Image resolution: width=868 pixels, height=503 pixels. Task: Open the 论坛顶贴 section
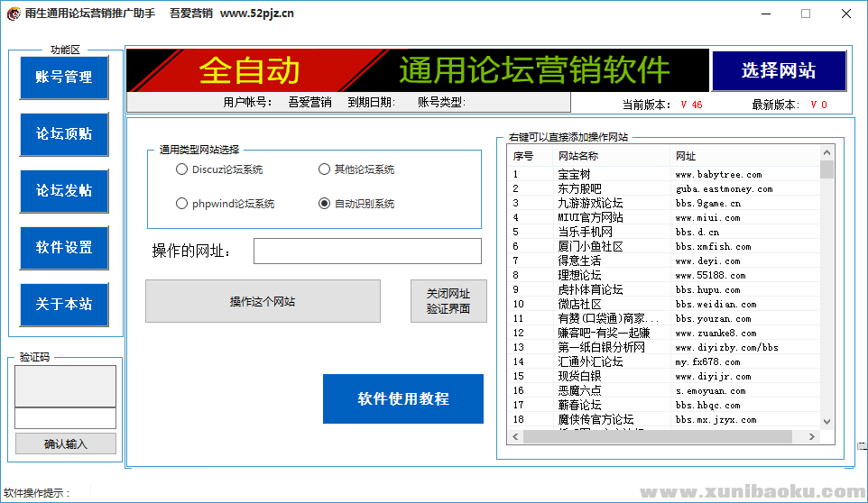click(64, 134)
